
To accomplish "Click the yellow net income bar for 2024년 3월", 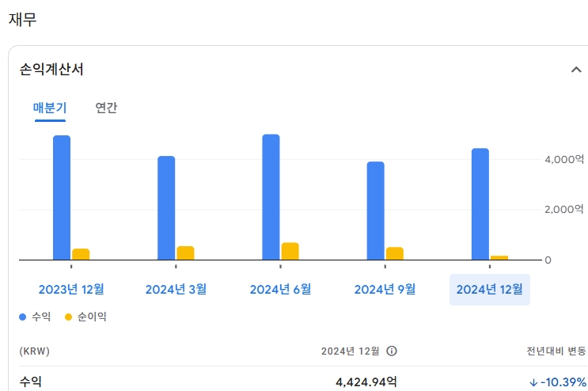I will [x=185, y=253].
